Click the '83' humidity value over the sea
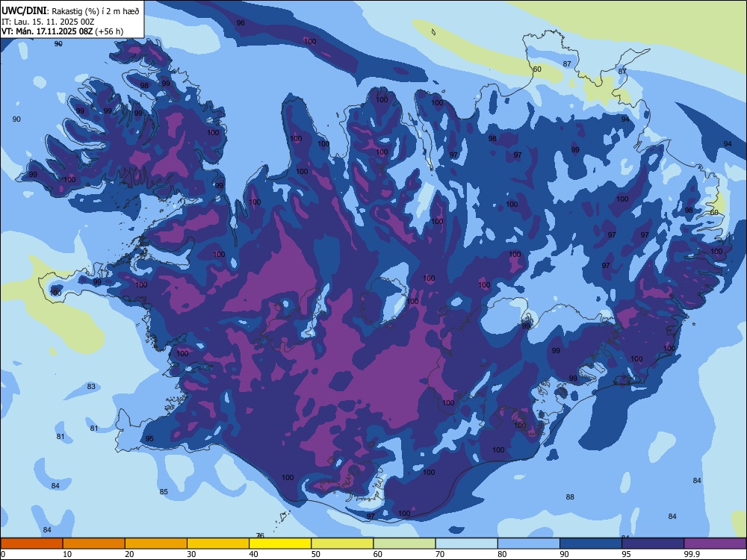The height and width of the screenshot is (560, 747). pos(91,387)
